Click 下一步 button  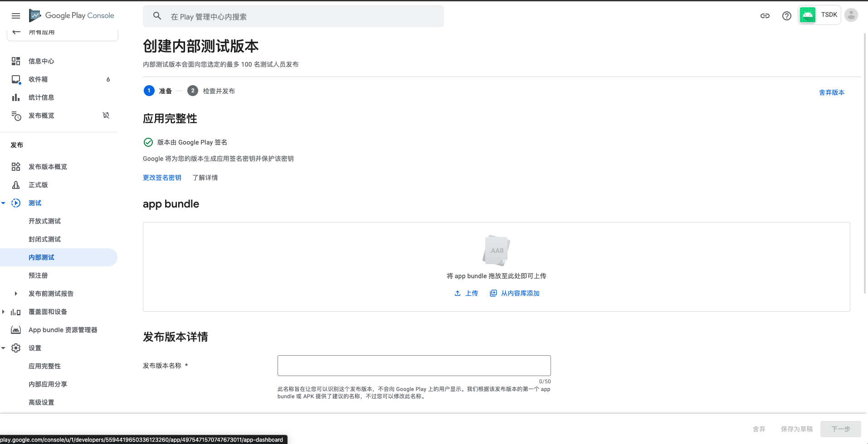coord(840,429)
